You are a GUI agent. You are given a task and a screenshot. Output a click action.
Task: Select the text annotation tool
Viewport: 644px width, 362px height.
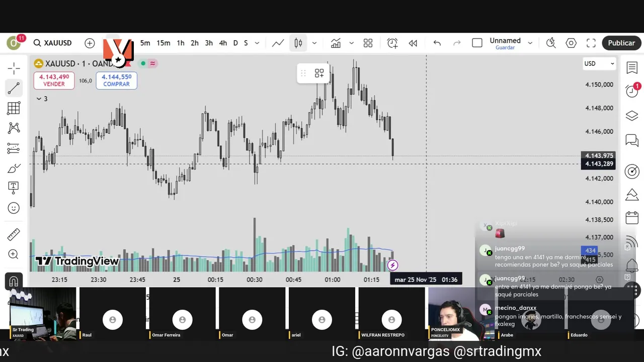pyautogui.click(x=14, y=187)
